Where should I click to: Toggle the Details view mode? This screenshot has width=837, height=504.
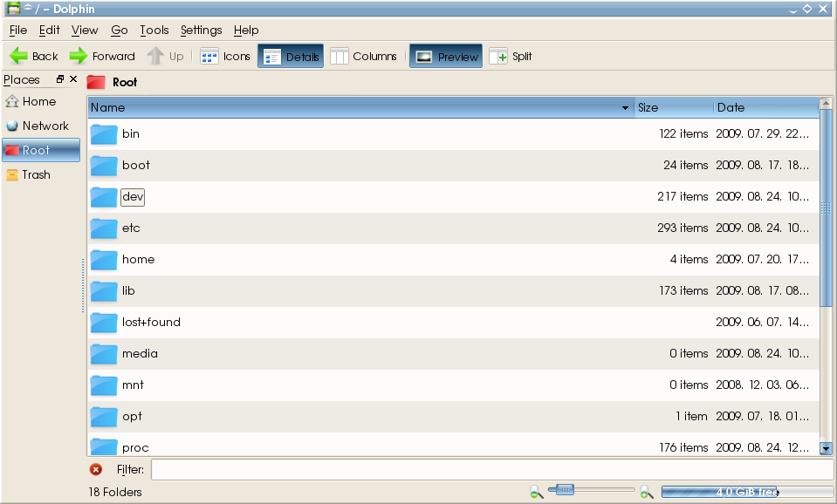coord(291,56)
